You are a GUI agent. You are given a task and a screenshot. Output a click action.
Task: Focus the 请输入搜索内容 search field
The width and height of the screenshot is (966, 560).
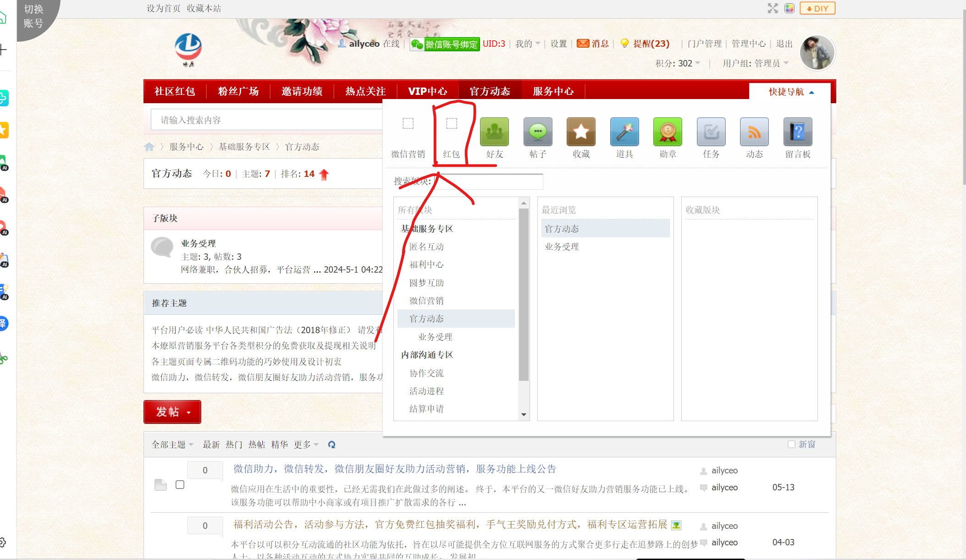[267, 120]
